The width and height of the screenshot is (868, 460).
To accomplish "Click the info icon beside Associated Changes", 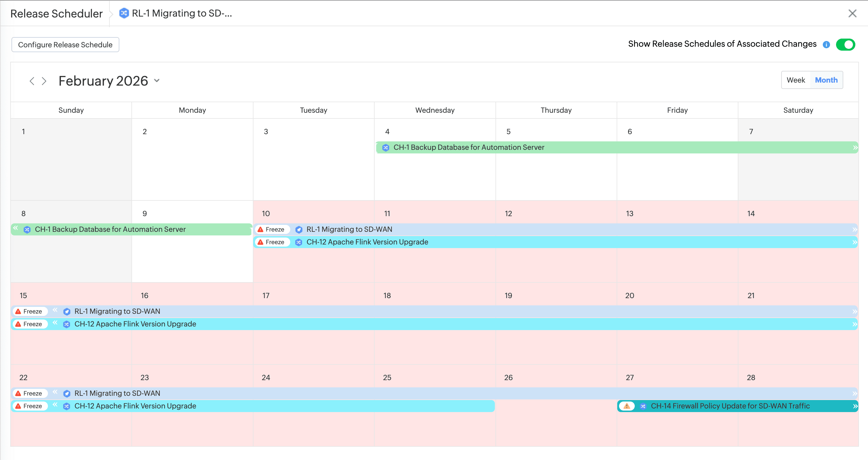I will click(x=826, y=45).
